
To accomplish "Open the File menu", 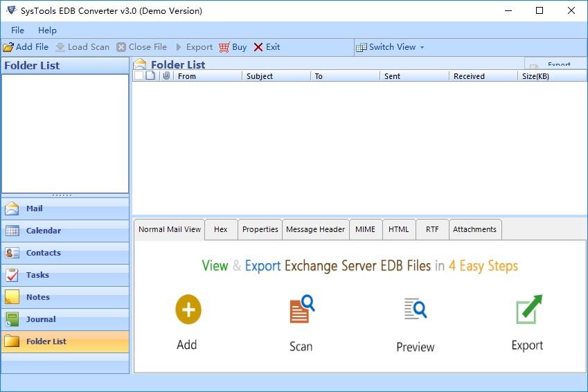I will pyautogui.click(x=17, y=30).
